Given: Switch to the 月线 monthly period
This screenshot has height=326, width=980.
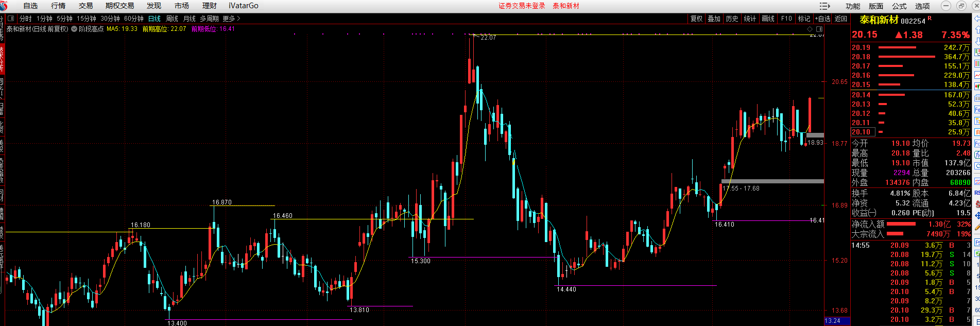Looking at the screenshot, I should 190,19.
